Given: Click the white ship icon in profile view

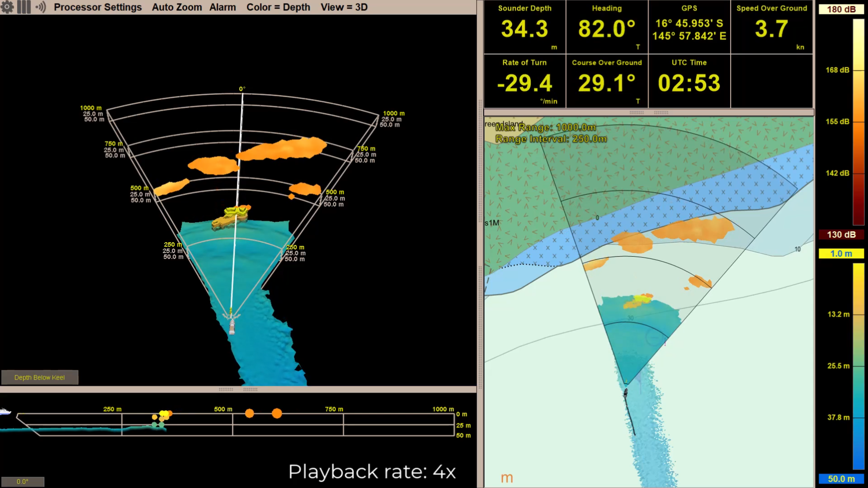Looking at the screenshot, I should pos(5,411).
